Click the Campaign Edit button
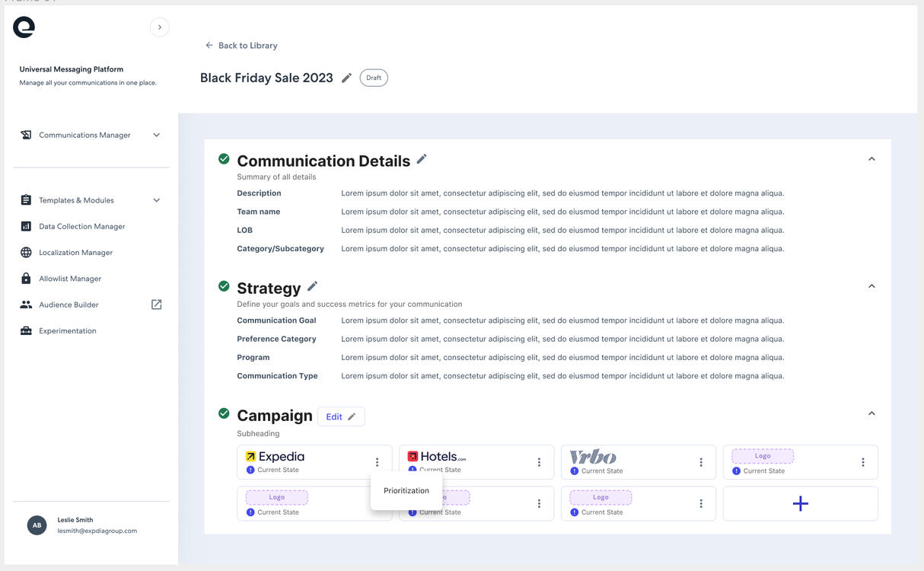Screen dimensions: 924x571 [x=341, y=416]
